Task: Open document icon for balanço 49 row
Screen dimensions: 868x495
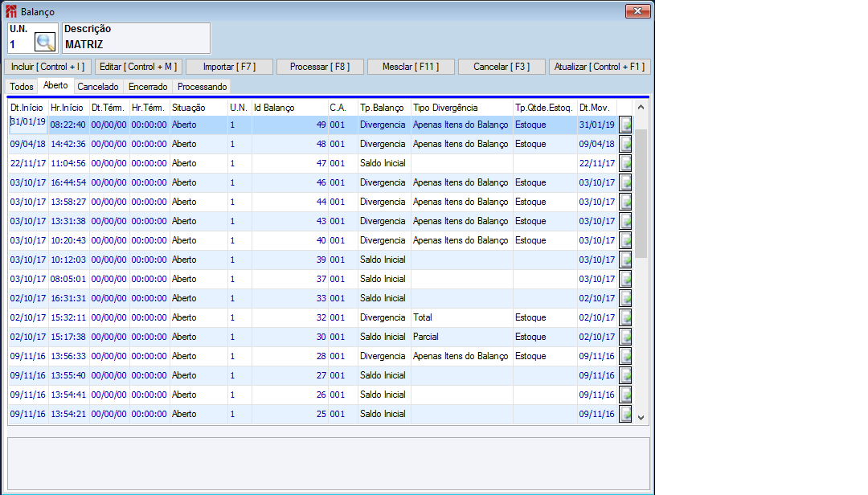Action: (625, 125)
